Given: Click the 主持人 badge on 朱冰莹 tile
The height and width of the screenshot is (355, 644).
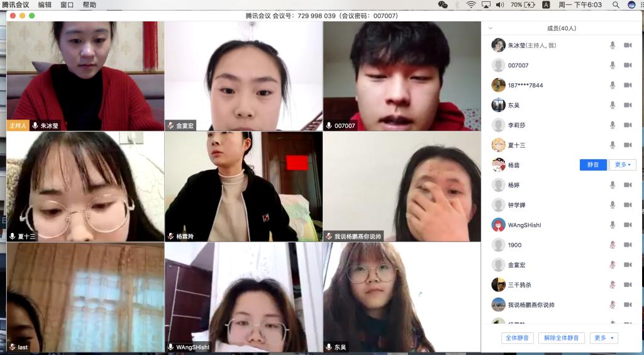Looking at the screenshot, I should click(18, 125).
